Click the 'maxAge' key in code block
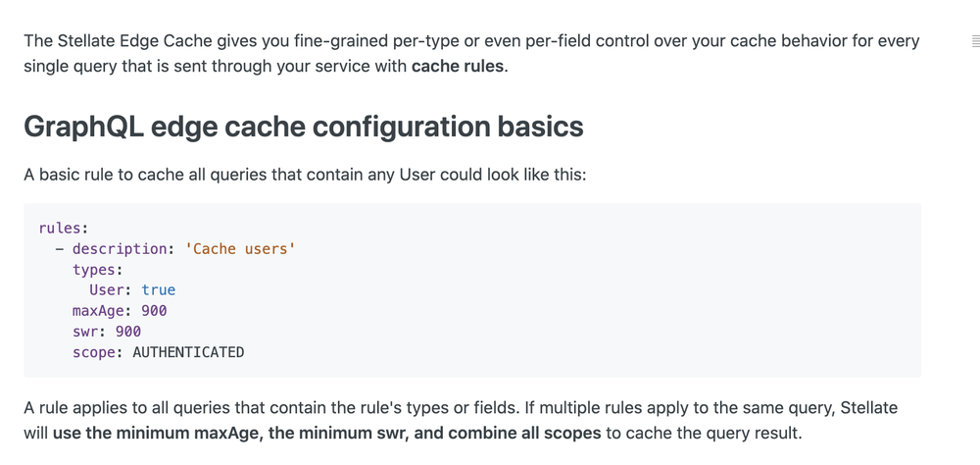Screen dimensions: 980x465 (x=97, y=310)
